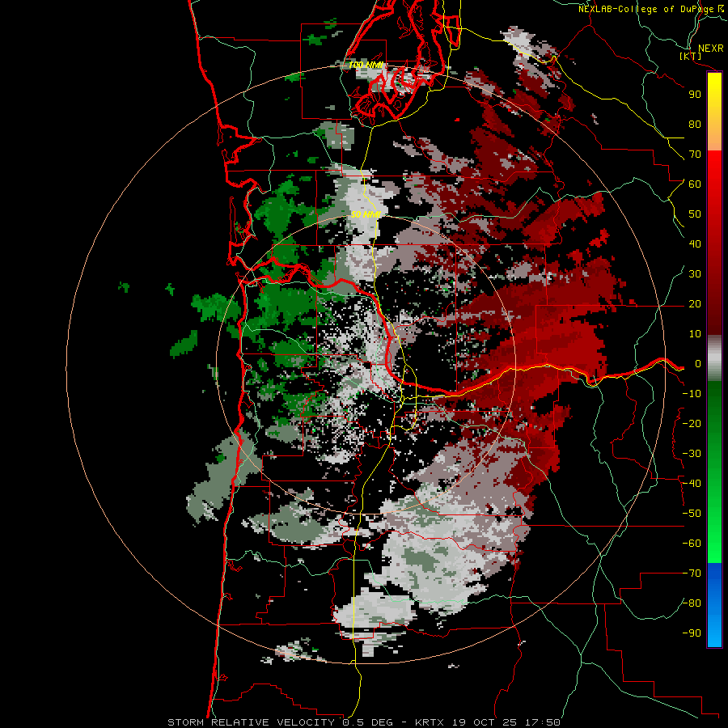Select the 60 knot scale label
The height and width of the screenshot is (728, 728).
pos(695,184)
